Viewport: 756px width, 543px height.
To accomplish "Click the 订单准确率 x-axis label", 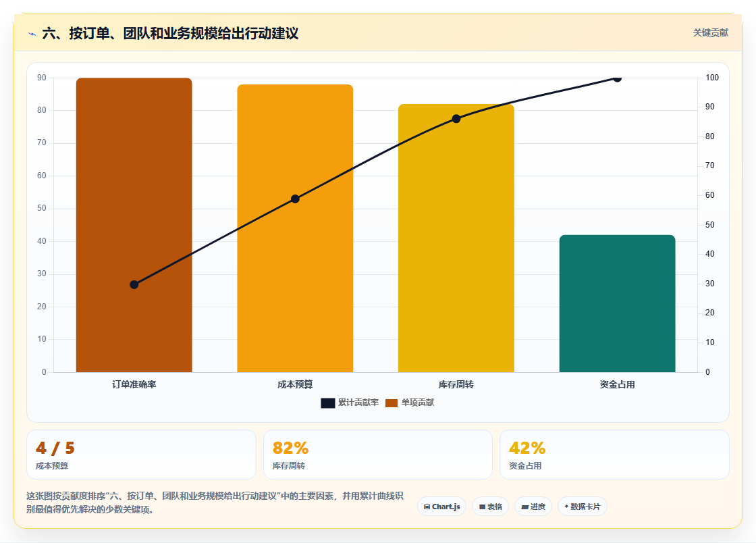I will (134, 384).
